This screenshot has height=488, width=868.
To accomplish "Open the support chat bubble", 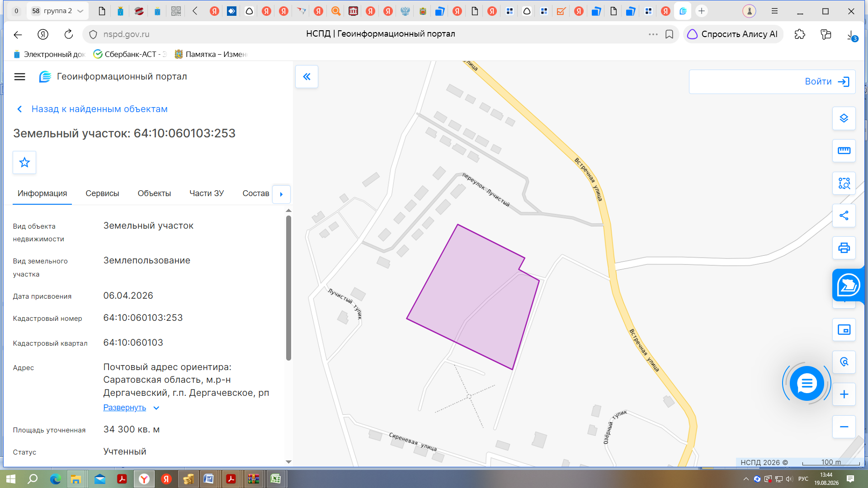I will [x=807, y=384].
